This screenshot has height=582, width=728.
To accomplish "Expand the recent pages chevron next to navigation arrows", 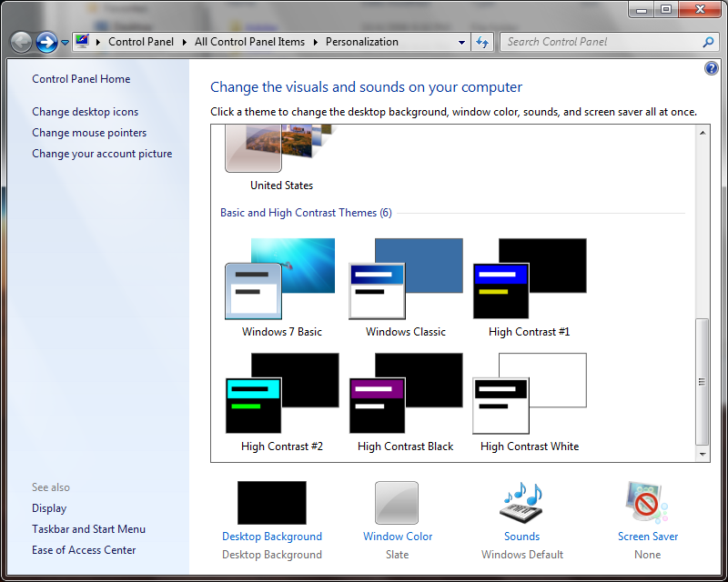I will 63,42.
